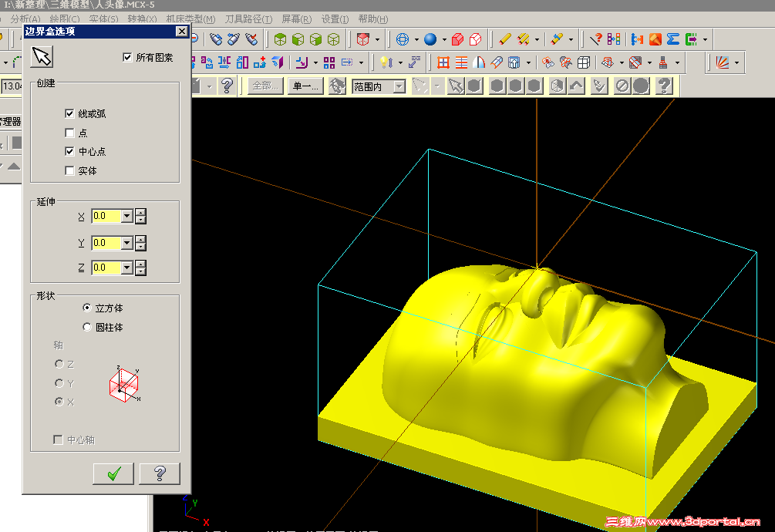The width and height of the screenshot is (775, 532).
Task: Click the 全部... button
Action: click(x=265, y=86)
